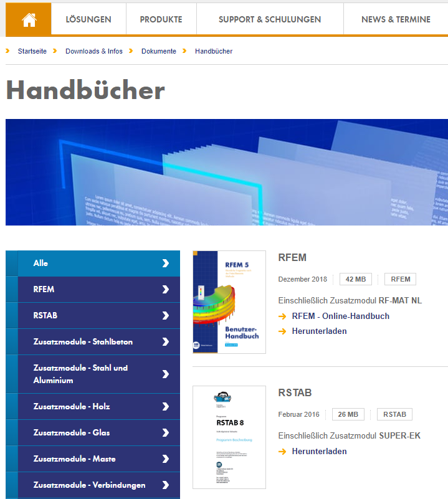
Task: Click the RFEM entry heading
Action: (292, 257)
